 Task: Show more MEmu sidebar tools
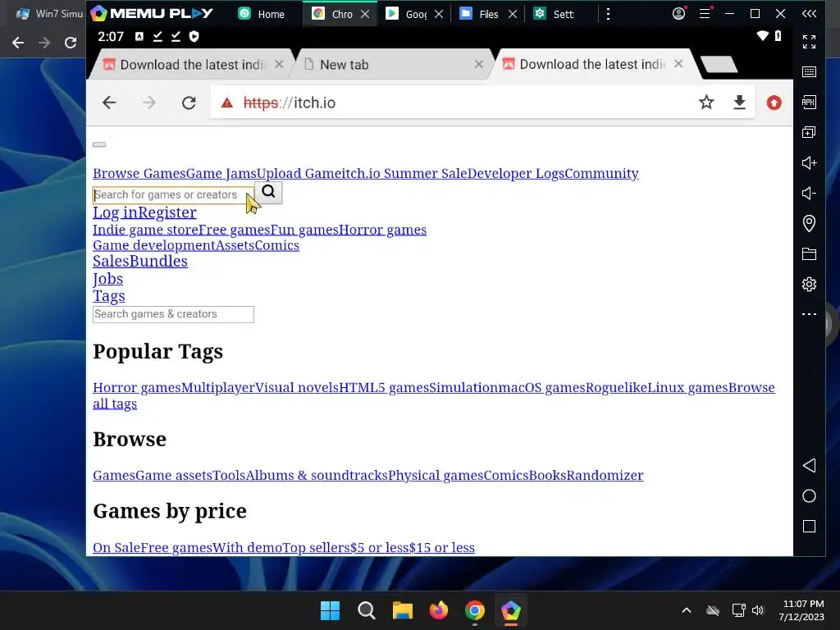809,314
